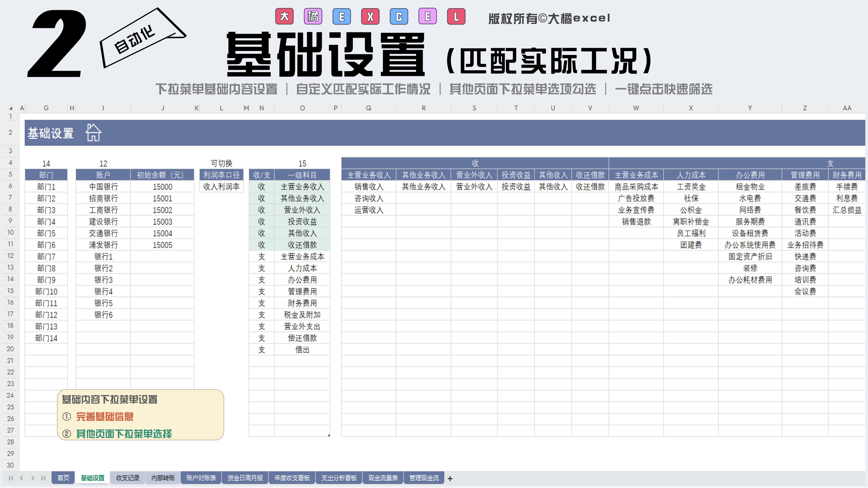The height and width of the screenshot is (488, 868).
Task: Click the add new sheet plus icon
Action: click(450, 478)
